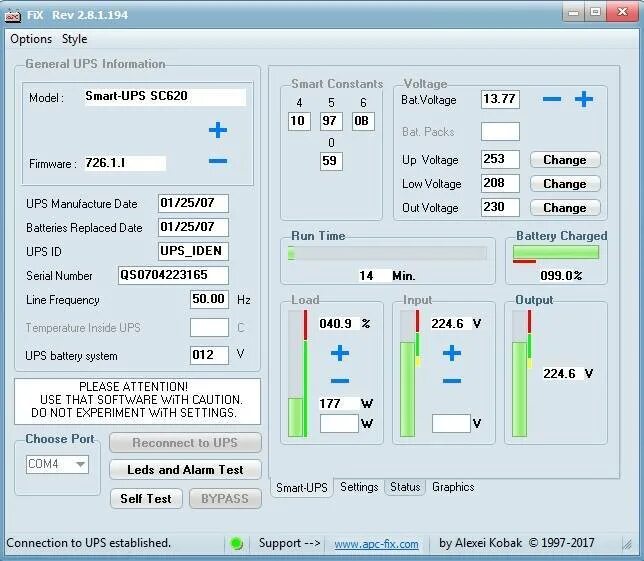Click the Low Voltage 208 field
Viewport: 644px width, 561px height.
click(x=500, y=183)
